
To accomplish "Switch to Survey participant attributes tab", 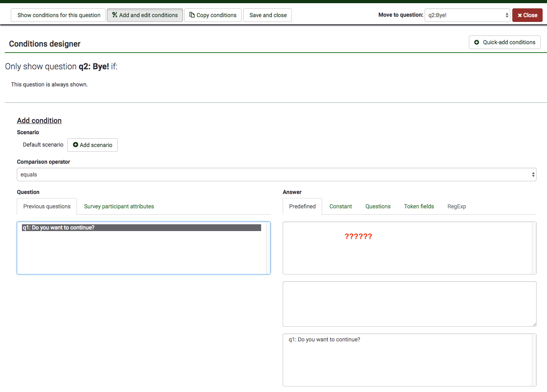I will coord(119,206).
